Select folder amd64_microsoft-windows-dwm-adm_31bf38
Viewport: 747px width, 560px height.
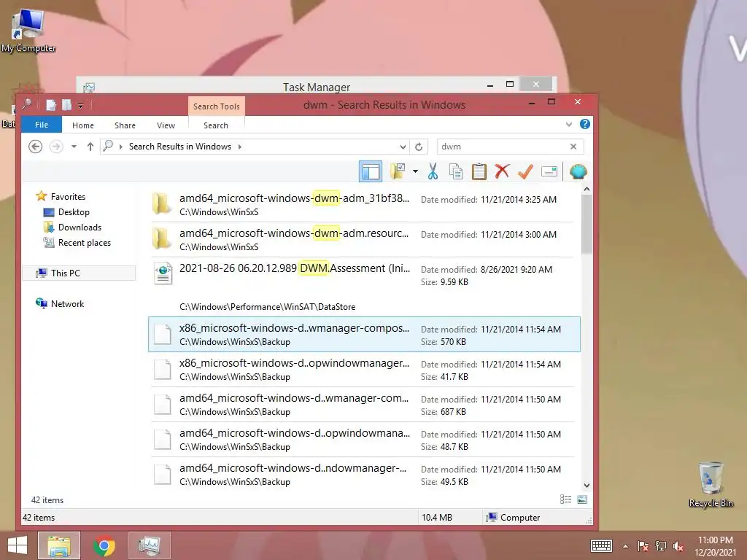tap(362, 204)
